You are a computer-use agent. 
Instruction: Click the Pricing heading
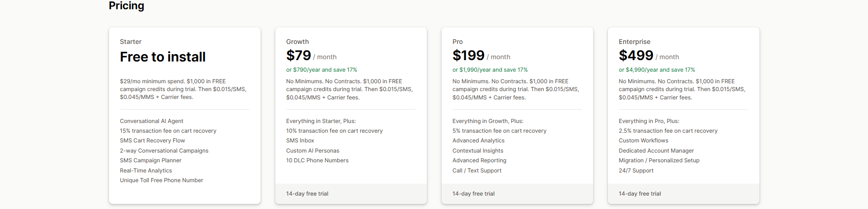pyautogui.click(x=126, y=6)
